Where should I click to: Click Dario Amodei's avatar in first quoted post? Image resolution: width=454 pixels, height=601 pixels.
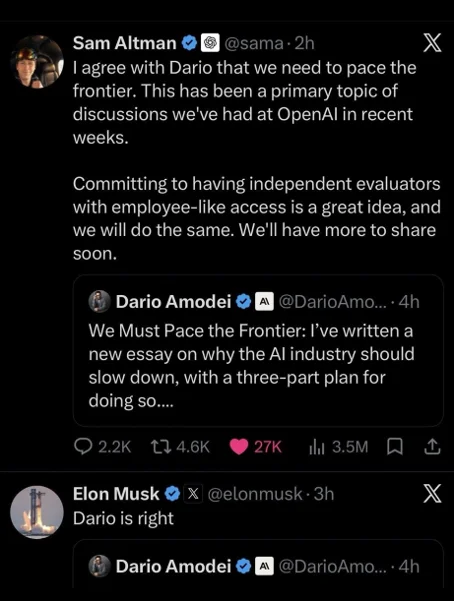point(100,302)
